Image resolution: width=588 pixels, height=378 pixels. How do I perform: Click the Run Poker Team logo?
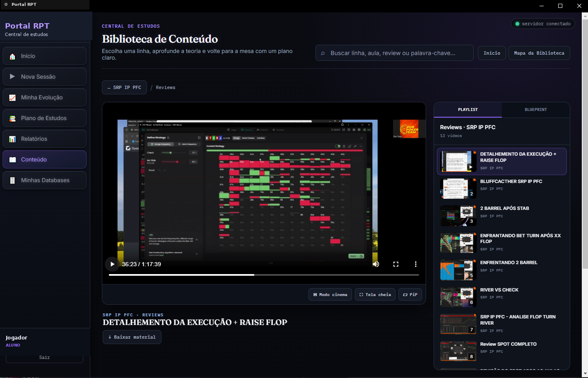(409, 129)
